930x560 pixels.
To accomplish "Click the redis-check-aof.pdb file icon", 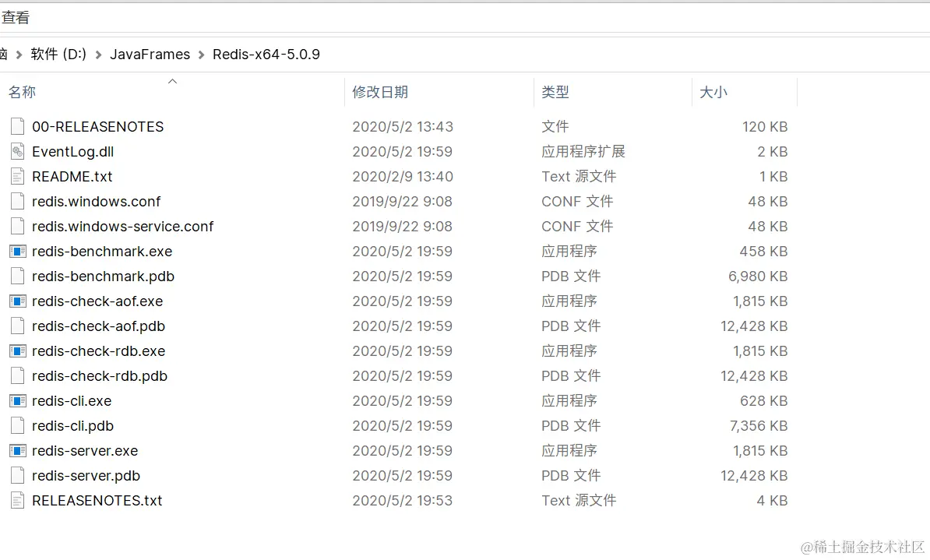I will (x=18, y=326).
